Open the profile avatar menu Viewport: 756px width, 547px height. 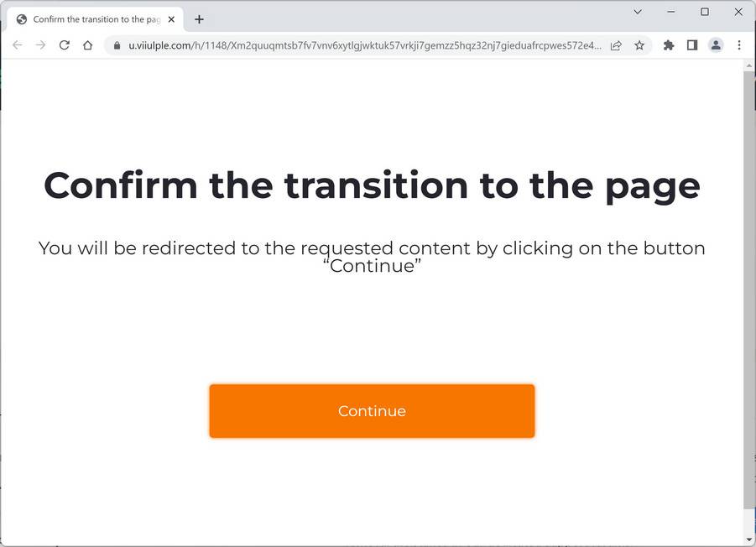716,45
